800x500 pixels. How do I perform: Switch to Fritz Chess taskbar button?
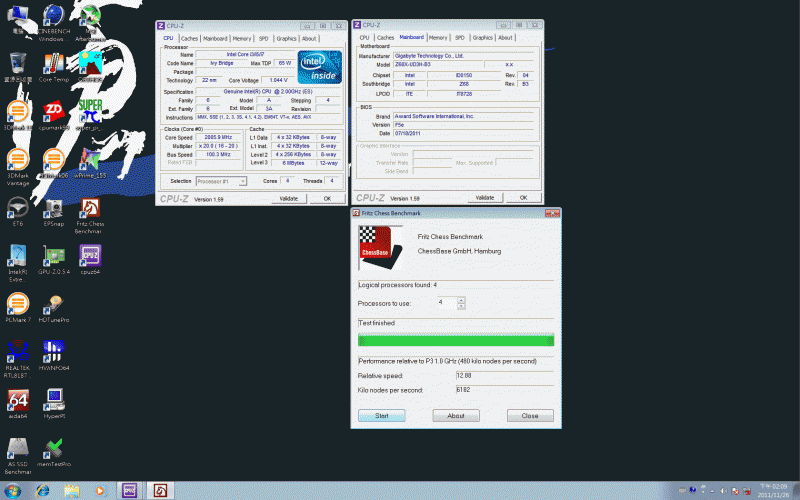click(x=160, y=491)
